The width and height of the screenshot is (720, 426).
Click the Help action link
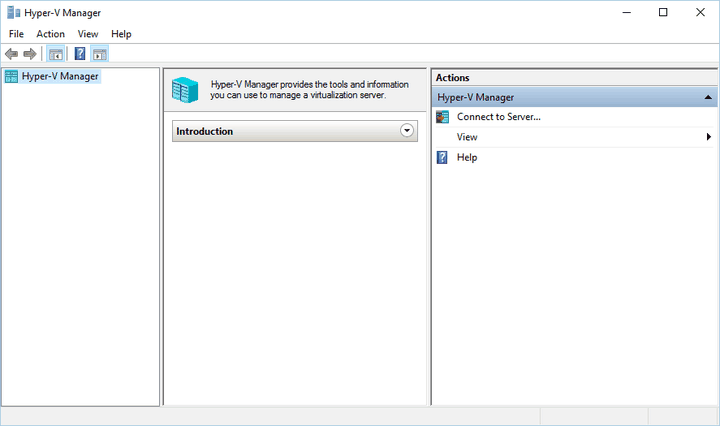pyautogui.click(x=467, y=157)
